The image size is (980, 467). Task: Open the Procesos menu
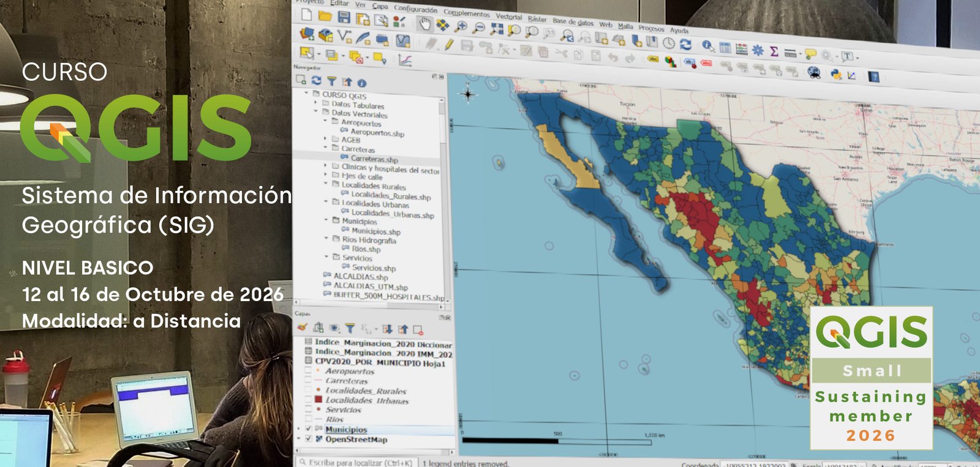651,28
